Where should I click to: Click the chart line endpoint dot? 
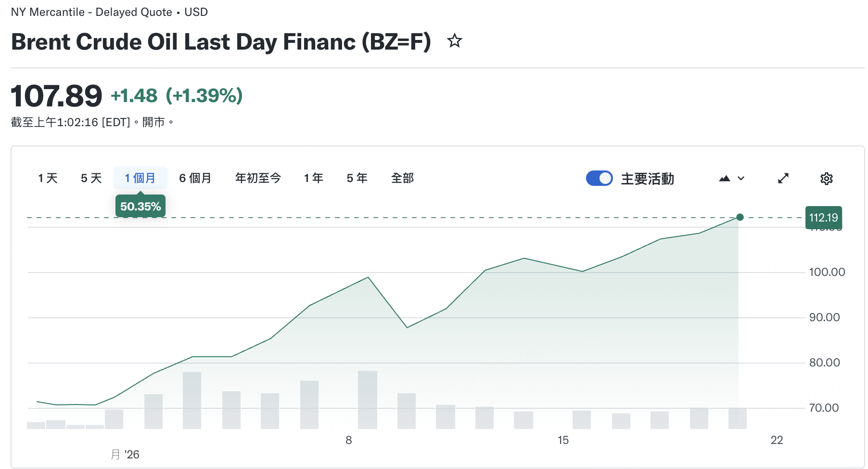point(740,217)
